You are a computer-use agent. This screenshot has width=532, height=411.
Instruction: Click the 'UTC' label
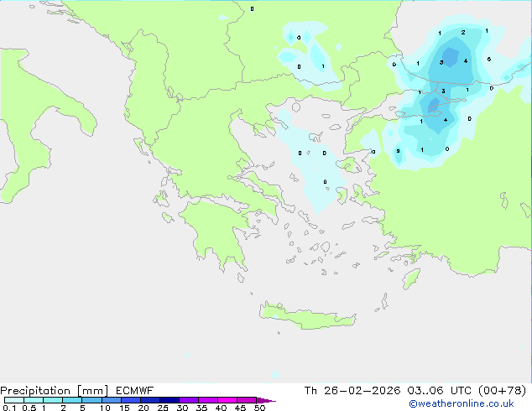461,391
